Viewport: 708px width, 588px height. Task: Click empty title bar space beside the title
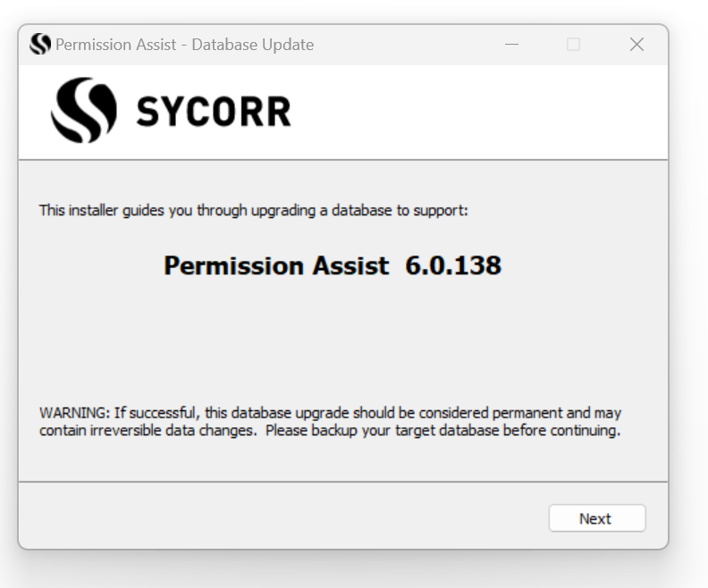402,45
